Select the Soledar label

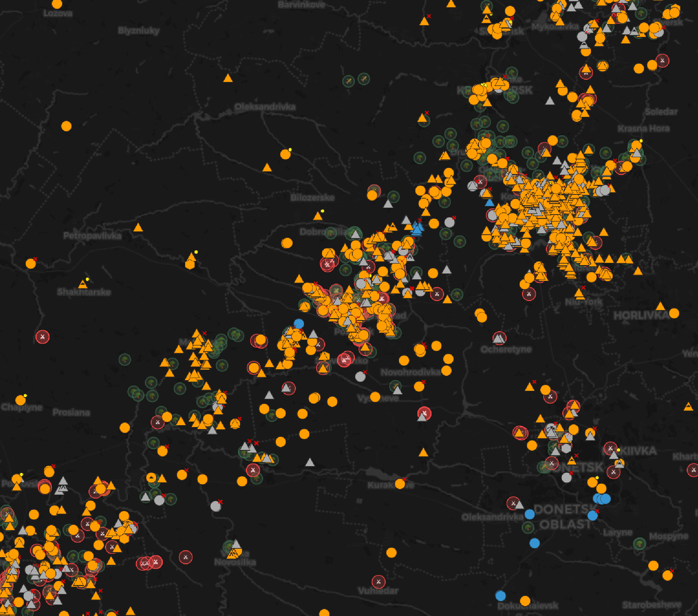[661, 112]
